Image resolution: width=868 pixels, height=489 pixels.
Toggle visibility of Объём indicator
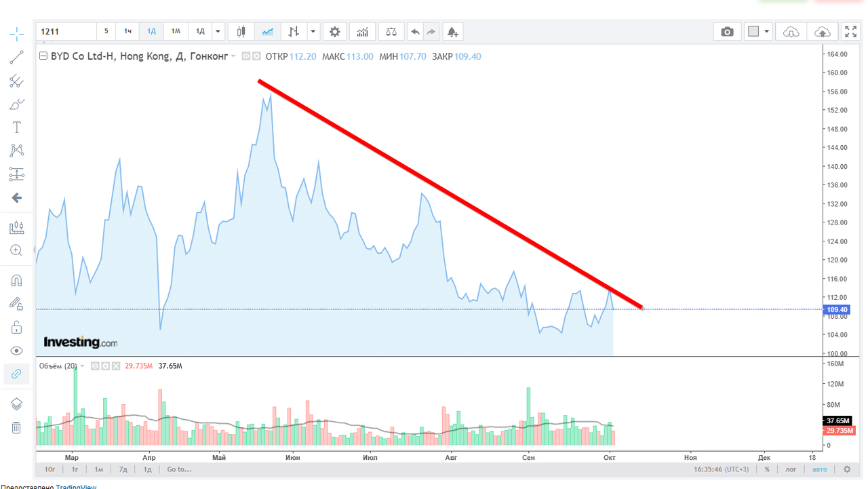click(96, 366)
